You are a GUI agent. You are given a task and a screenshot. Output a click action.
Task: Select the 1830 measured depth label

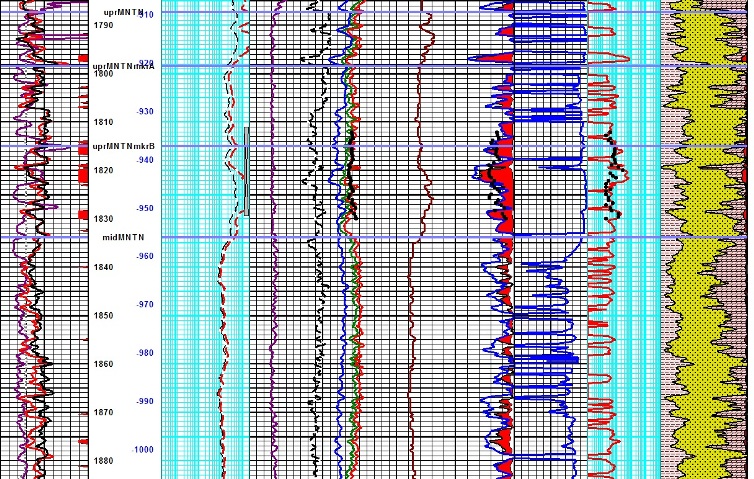pos(103,219)
